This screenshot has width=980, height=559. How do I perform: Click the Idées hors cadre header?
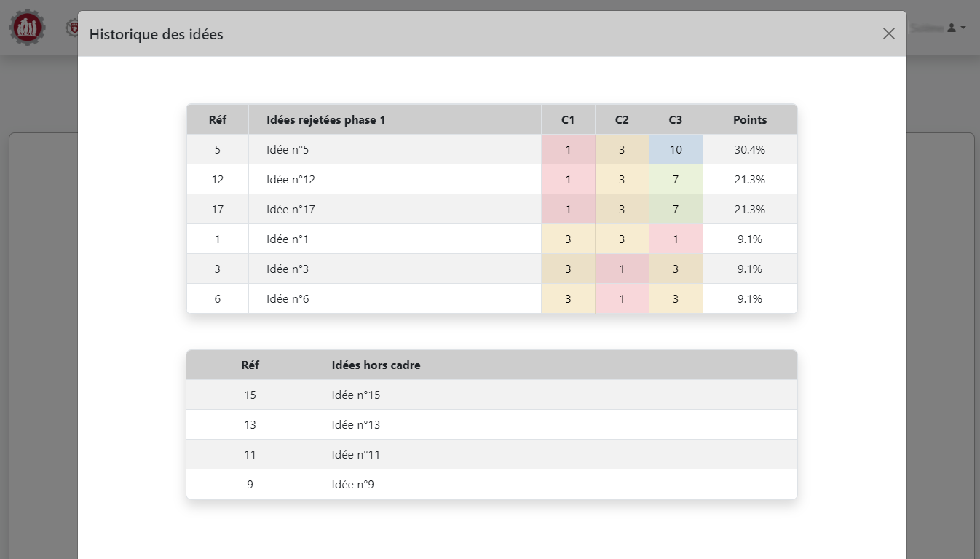[x=376, y=365]
